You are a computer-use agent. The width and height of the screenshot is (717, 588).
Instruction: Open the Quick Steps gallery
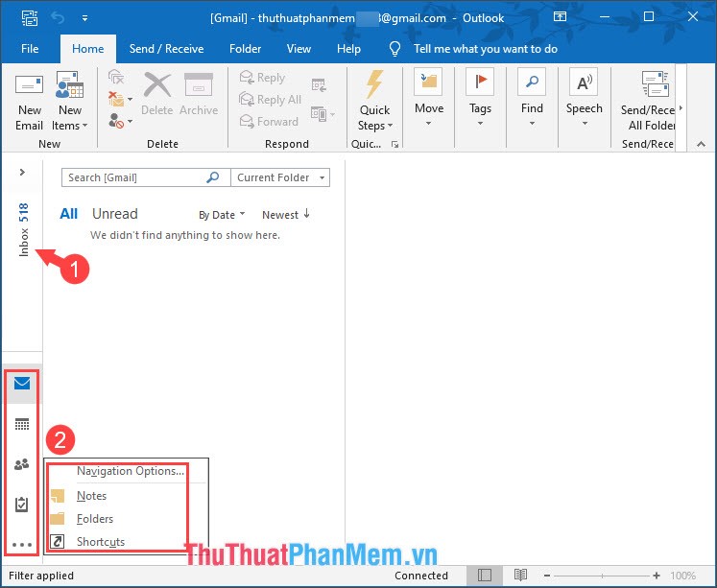click(x=375, y=102)
